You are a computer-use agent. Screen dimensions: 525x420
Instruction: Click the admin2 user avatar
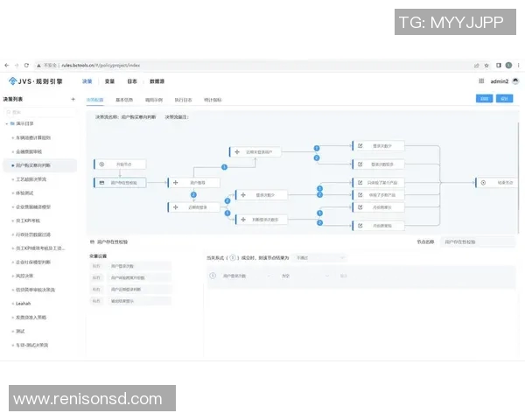pos(515,80)
